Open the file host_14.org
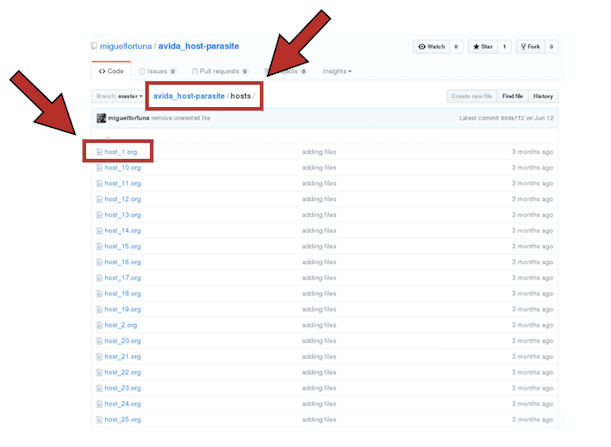Image resolution: width=611 pixels, height=447 pixels. [123, 231]
